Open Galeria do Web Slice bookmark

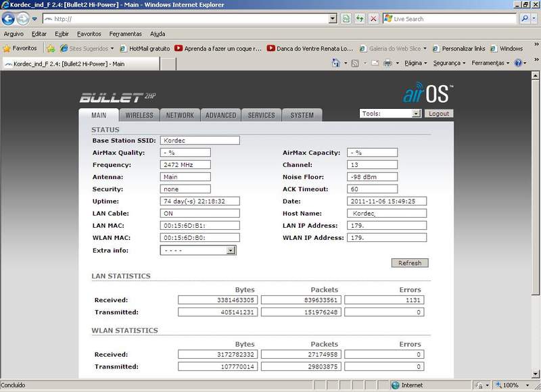(393, 49)
